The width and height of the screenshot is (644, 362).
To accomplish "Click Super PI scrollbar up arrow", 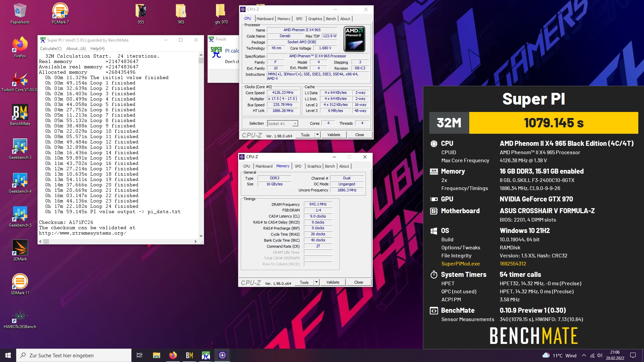I will [x=201, y=55].
